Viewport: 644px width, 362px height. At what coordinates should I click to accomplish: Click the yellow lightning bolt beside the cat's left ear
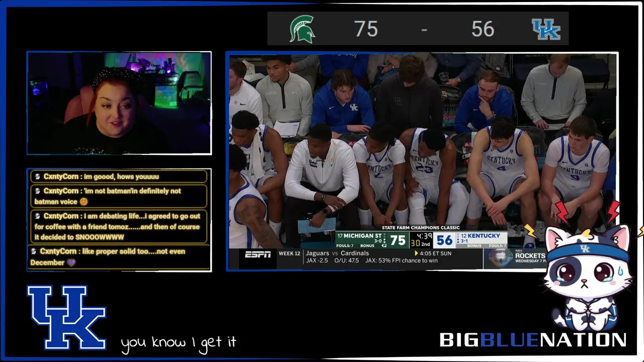coord(531,230)
